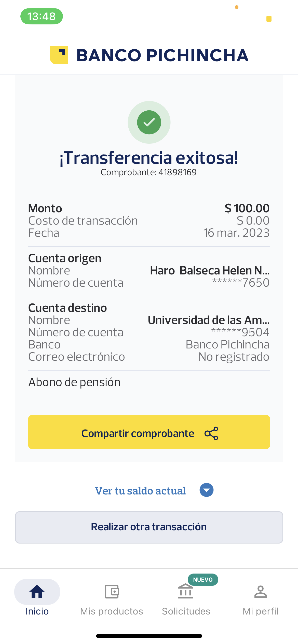Select the Inicio tab label
Image resolution: width=298 pixels, height=644 pixels.
(x=37, y=611)
